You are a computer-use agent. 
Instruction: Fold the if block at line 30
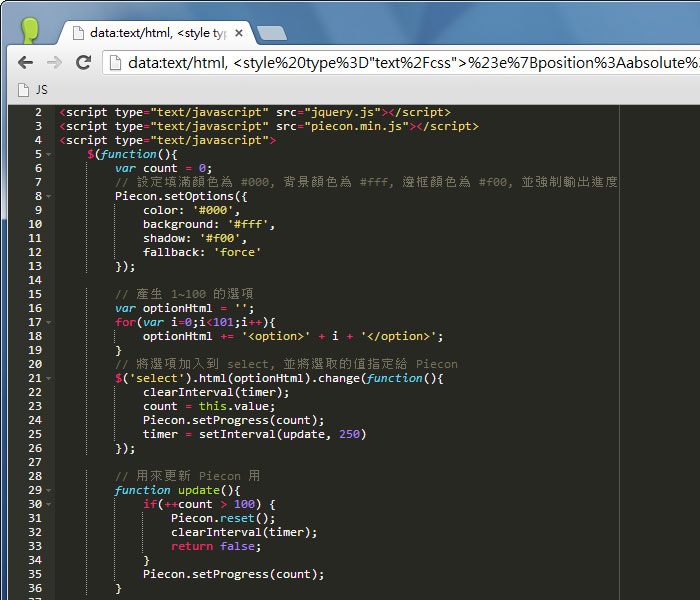[49, 505]
